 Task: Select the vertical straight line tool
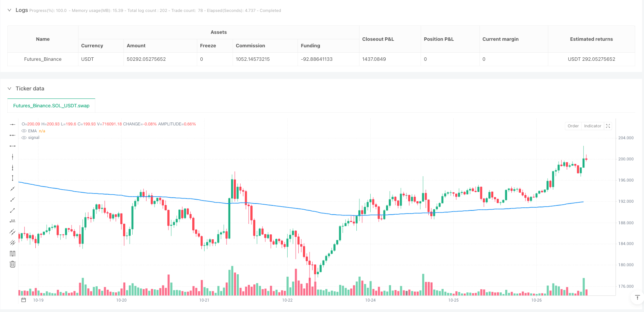13,157
